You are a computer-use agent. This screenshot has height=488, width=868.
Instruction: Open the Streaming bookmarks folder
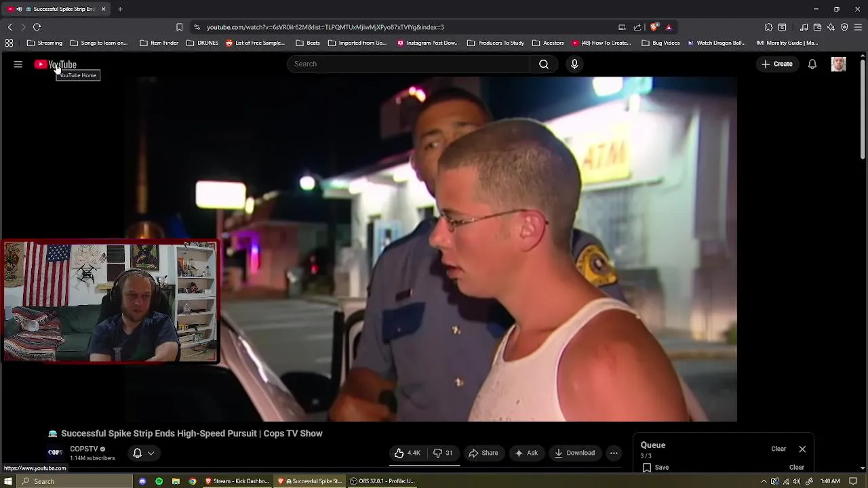45,43
